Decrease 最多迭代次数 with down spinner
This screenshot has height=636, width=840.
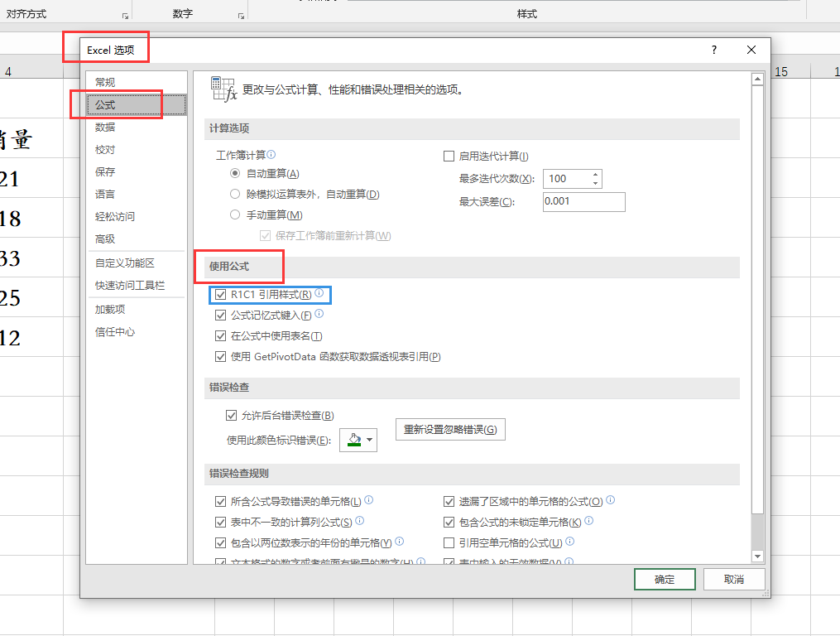pos(595,183)
